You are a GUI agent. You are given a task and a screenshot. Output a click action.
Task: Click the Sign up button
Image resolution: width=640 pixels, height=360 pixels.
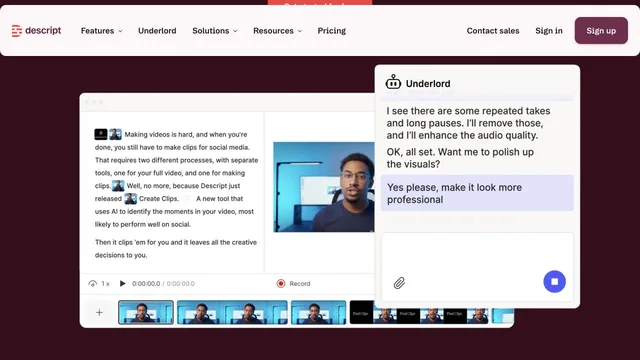(x=601, y=31)
